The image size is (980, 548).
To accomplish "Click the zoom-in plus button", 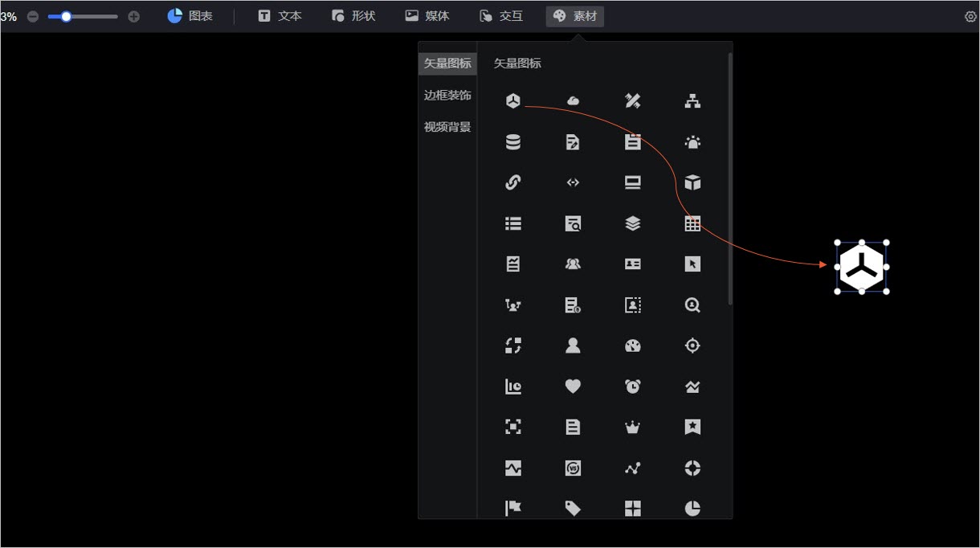I will [x=134, y=16].
